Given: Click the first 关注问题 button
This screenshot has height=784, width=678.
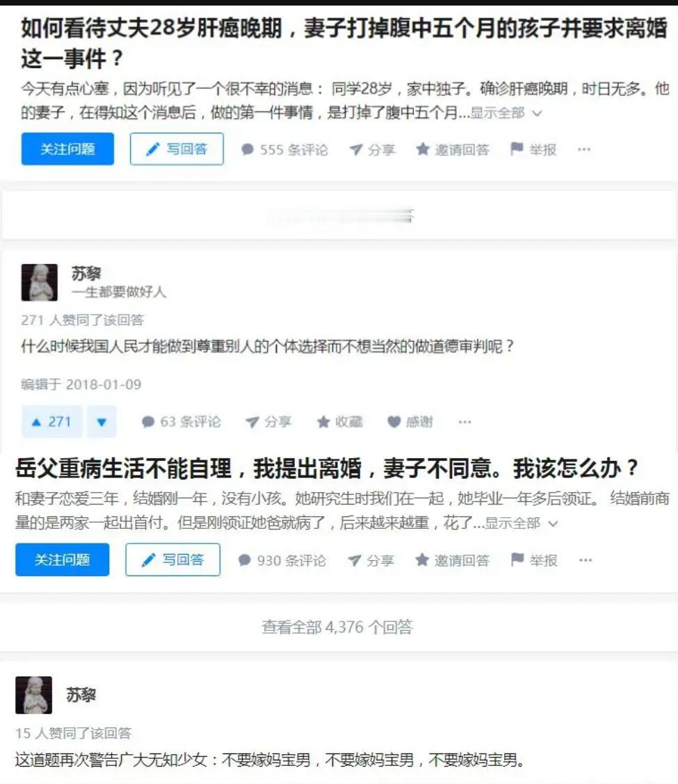Looking at the screenshot, I should coord(67,149).
